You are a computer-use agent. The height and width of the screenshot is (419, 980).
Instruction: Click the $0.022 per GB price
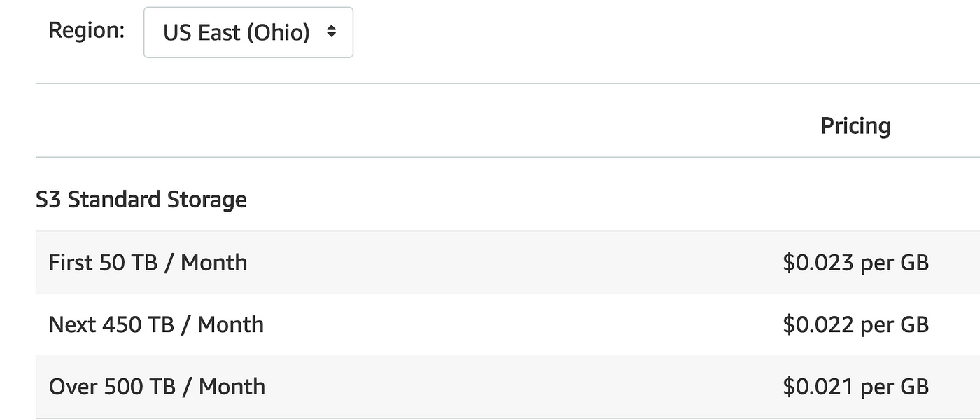coord(855,324)
